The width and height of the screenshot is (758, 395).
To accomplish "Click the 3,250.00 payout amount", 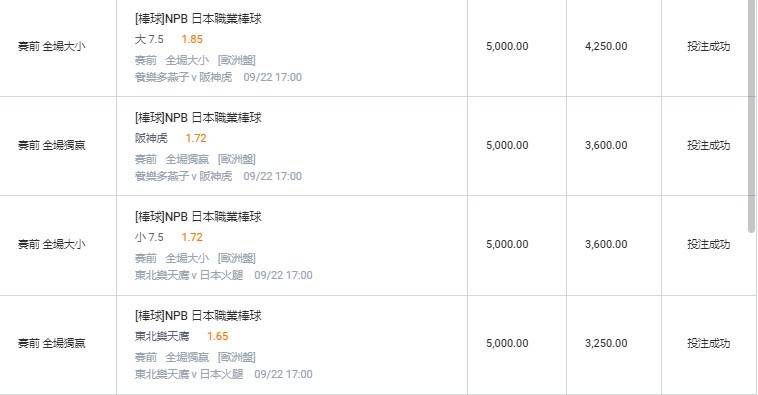I will 606,343.
